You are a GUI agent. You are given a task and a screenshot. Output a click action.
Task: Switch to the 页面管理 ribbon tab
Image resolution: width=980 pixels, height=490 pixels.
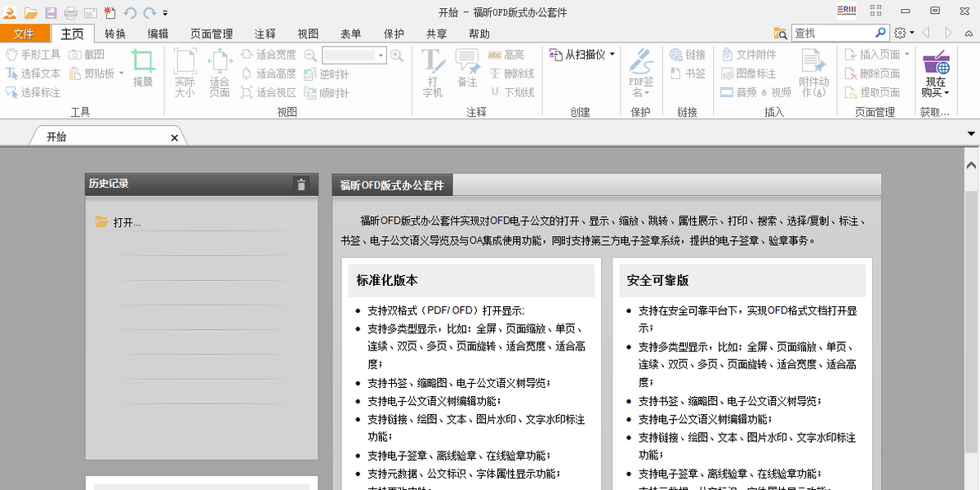pyautogui.click(x=212, y=33)
